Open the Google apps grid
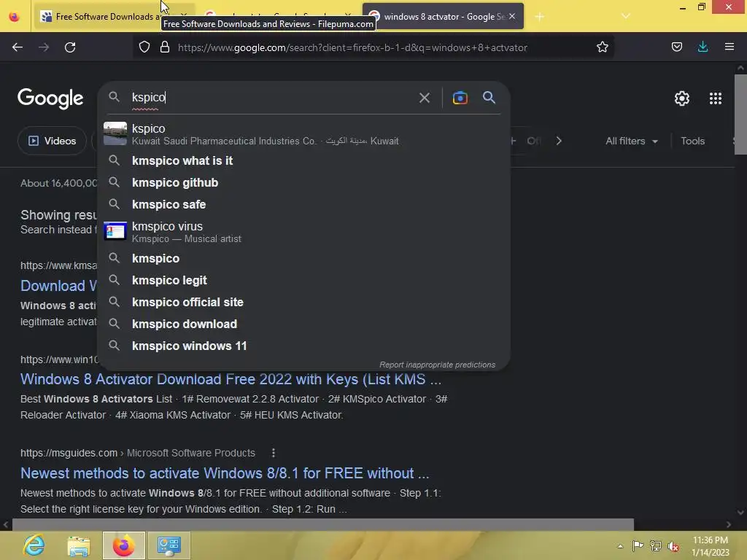This screenshot has width=747, height=560. point(715,98)
